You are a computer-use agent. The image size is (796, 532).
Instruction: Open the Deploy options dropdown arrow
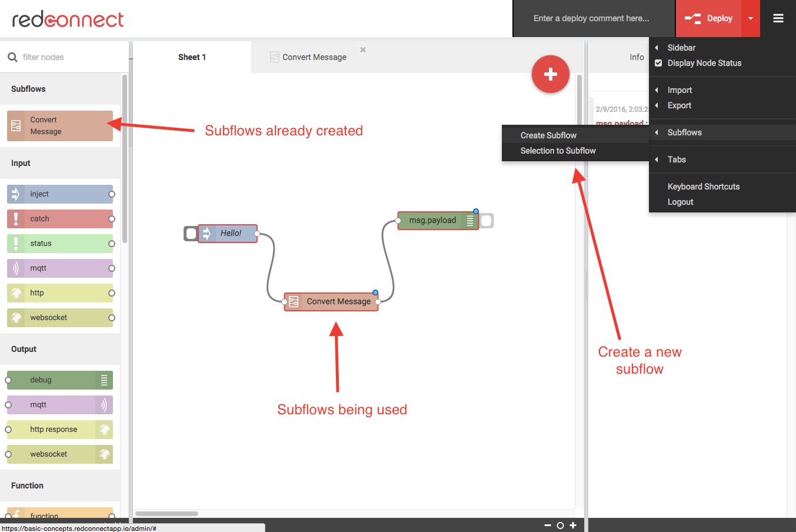click(x=750, y=18)
